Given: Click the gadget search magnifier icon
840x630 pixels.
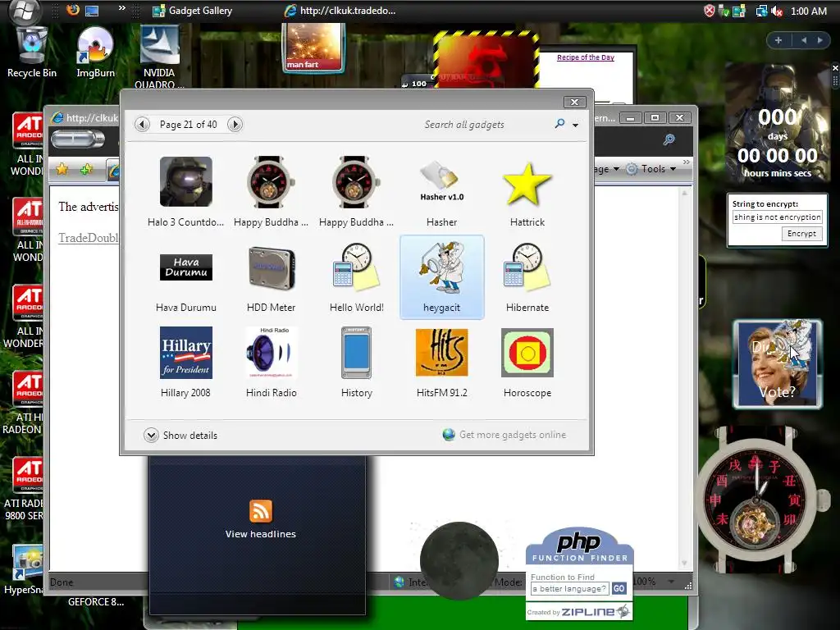Looking at the screenshot, I should coord(559,124).
